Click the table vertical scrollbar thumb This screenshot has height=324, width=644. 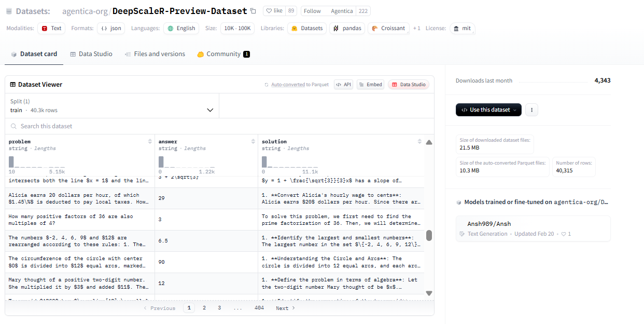tap(429, 236)
